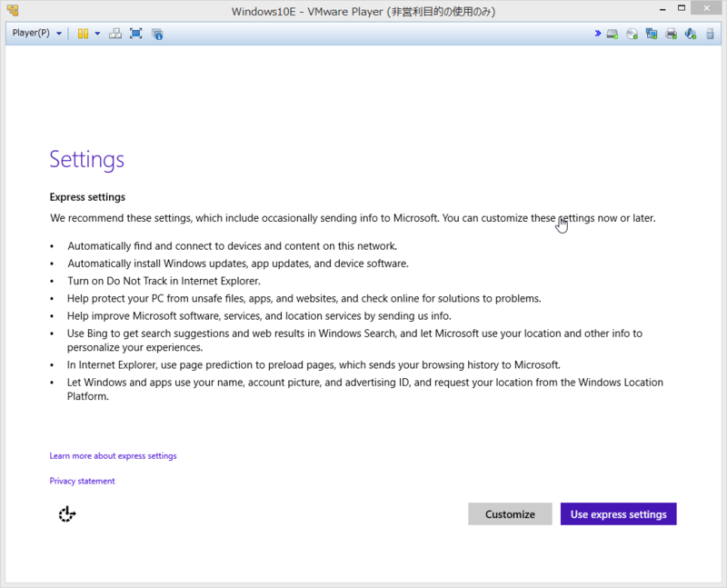Viewport: 727px width, 588px height.
Task: Expand hidden toolbar items with double chevron
Action: pos(598,34)
